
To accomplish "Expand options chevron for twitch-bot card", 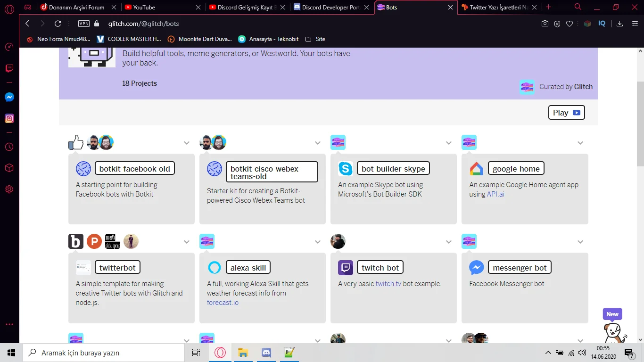I will coord(449,242).
